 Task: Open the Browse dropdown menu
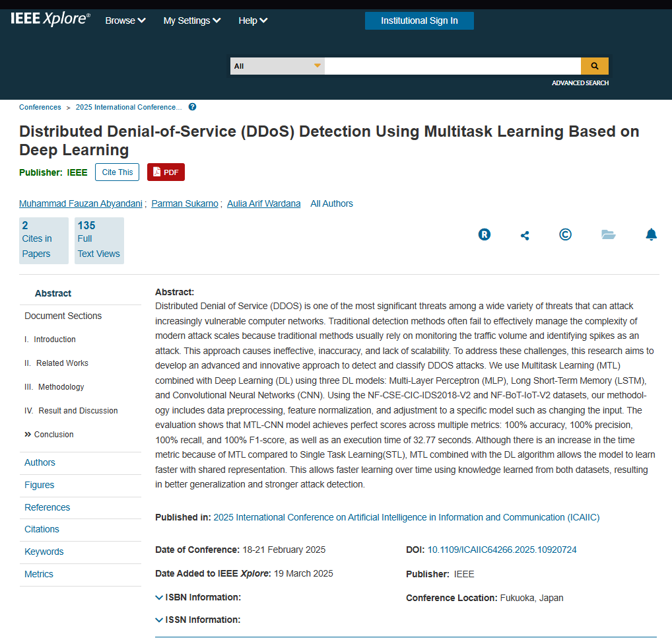(x=125, y=20)
